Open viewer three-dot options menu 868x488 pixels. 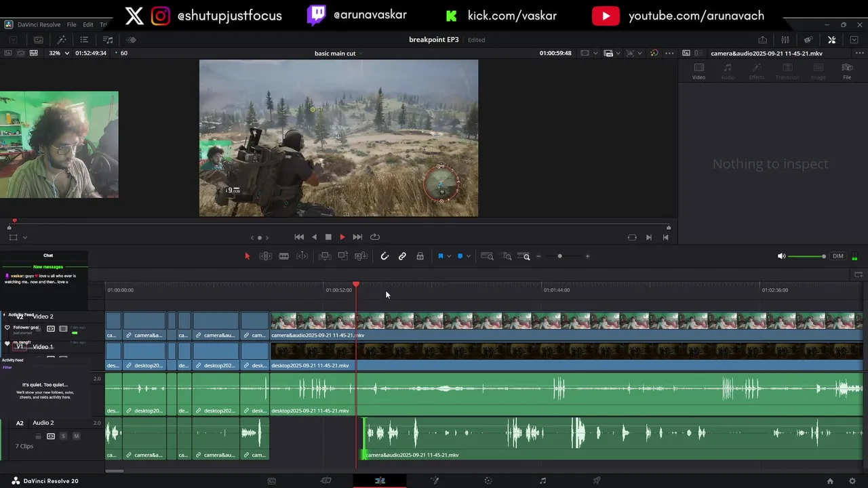[669, 53]
